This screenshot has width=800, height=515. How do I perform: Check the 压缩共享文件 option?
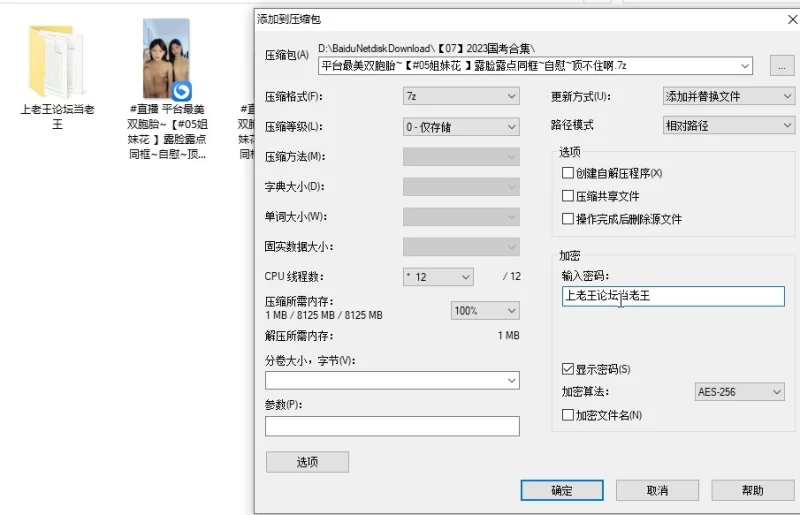568,196
